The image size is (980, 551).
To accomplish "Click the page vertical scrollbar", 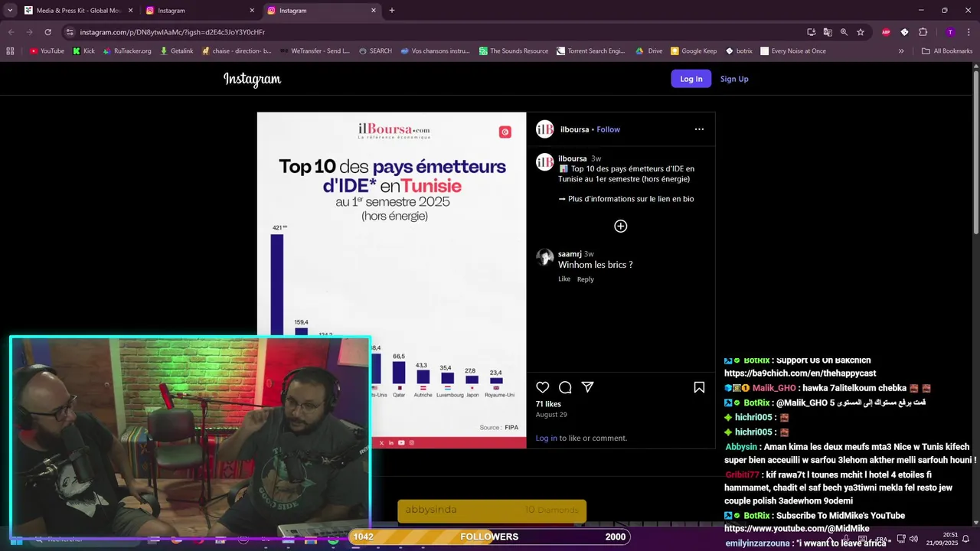I will click(x=975, y=153).
